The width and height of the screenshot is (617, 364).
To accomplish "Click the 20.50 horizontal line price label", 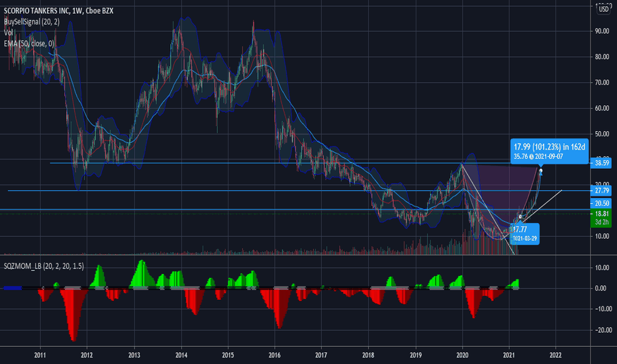I will click(x=601, y=203).
